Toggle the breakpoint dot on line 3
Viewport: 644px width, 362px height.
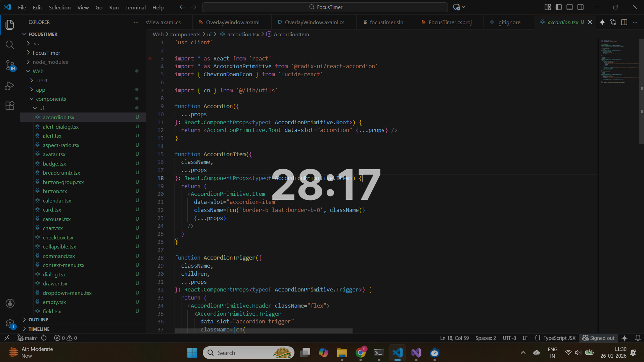point(150,58)
